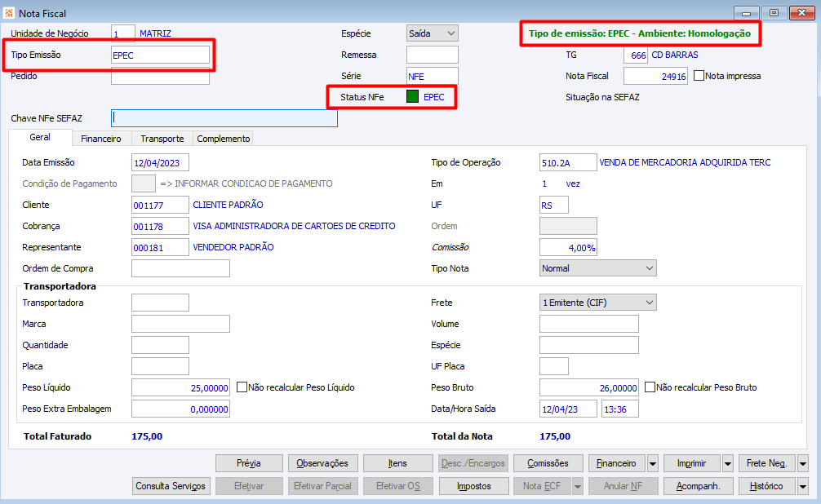Click the green Status NFe indicator square

[x=413, y=96]
